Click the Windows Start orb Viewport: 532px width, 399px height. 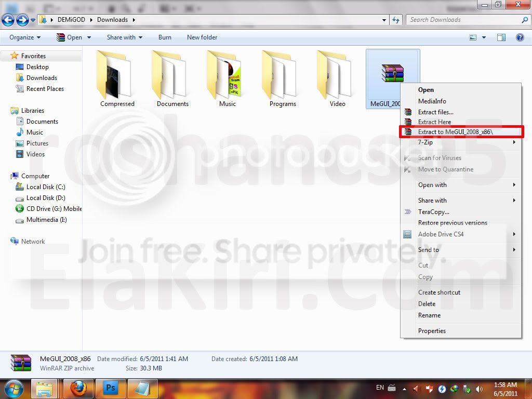(x=14, y=389)
